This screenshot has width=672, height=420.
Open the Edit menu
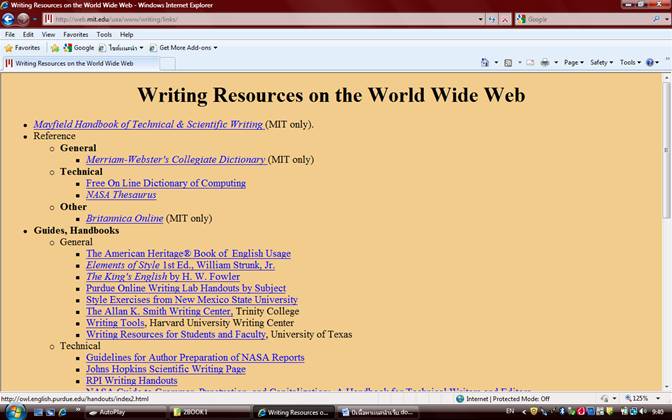[x=28, y=34]
